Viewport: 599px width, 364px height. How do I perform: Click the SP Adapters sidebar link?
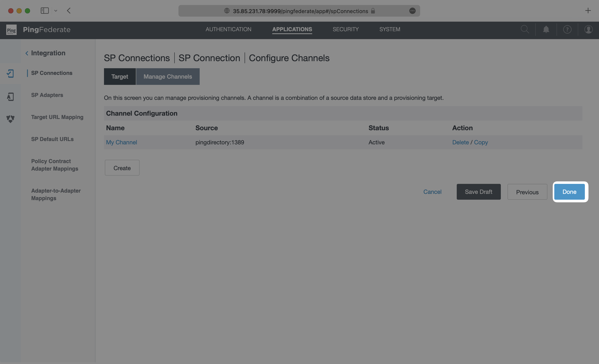47,95
